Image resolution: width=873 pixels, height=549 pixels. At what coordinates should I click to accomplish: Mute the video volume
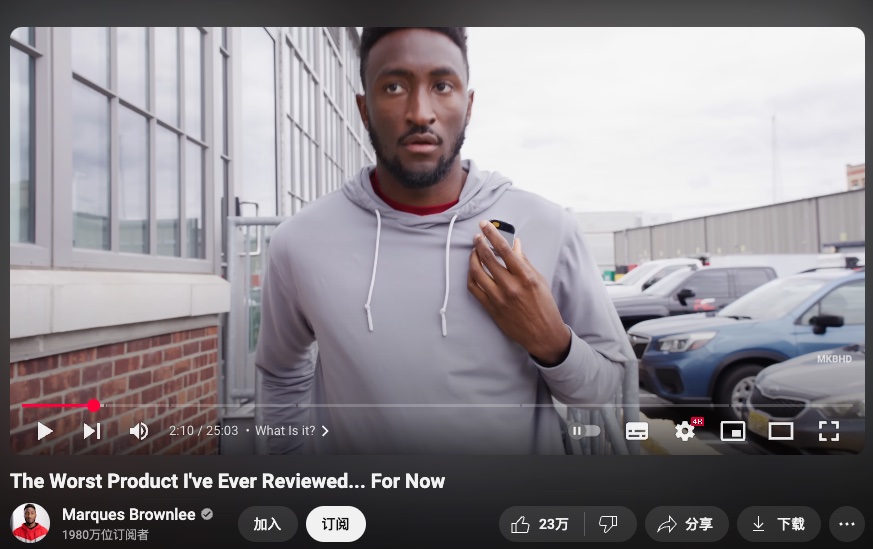(139, 431)
